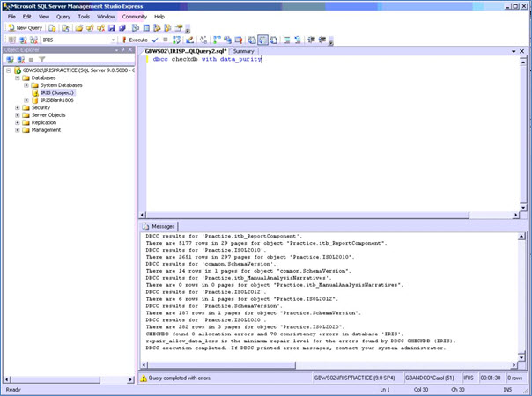This screenshot has width=532, height=396.
Task: Select the IRIS (Suspect) database
Action: (x=56, y=92)
